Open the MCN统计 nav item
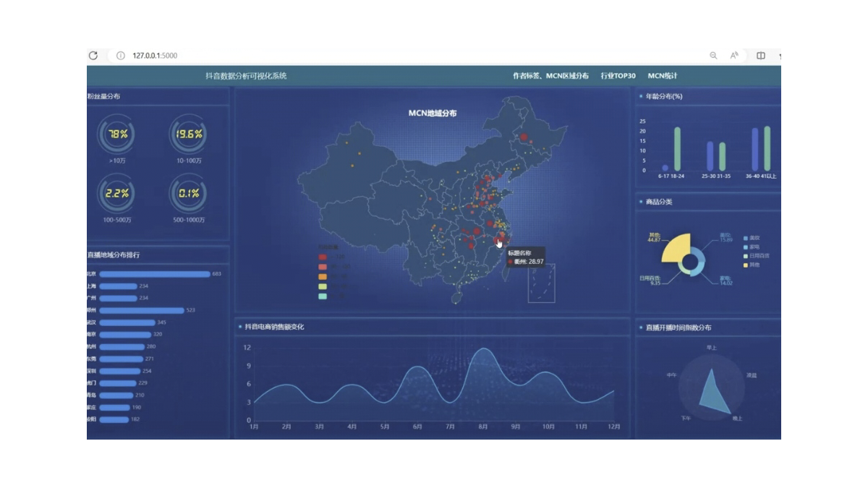The image size is (868, 488). coord(663,76)
